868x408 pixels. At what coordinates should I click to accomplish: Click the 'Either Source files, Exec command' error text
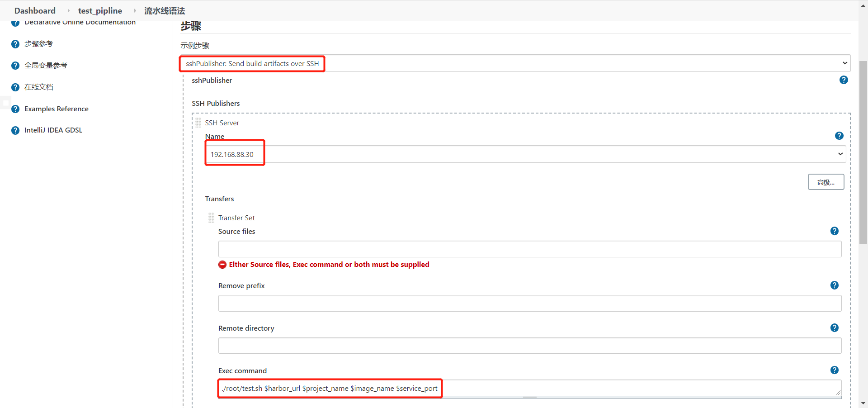tap(329, 265)
